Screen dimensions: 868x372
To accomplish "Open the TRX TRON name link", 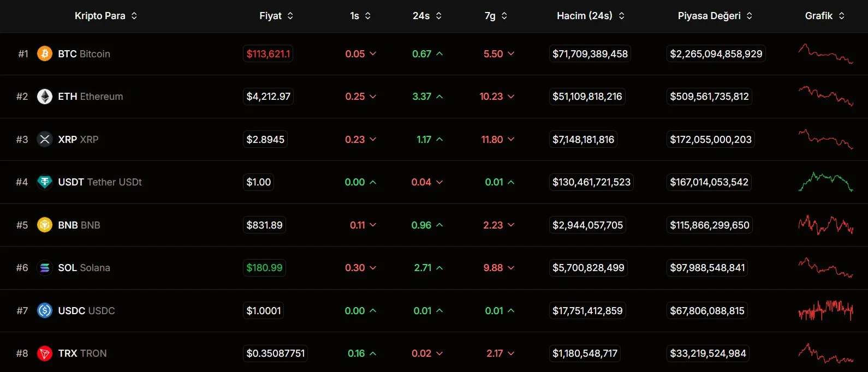I will [82, 353].
